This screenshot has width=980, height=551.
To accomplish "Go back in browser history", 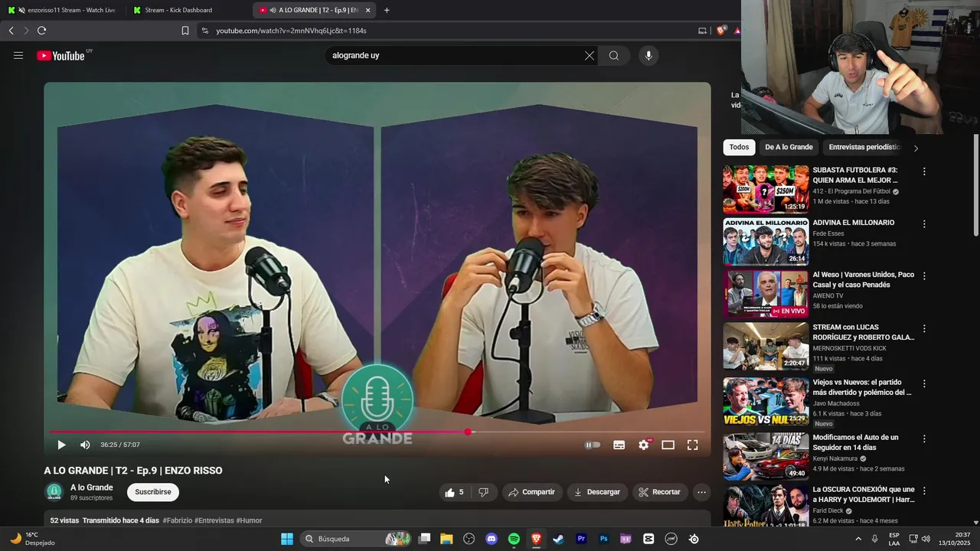I will [x=11, y=31].
